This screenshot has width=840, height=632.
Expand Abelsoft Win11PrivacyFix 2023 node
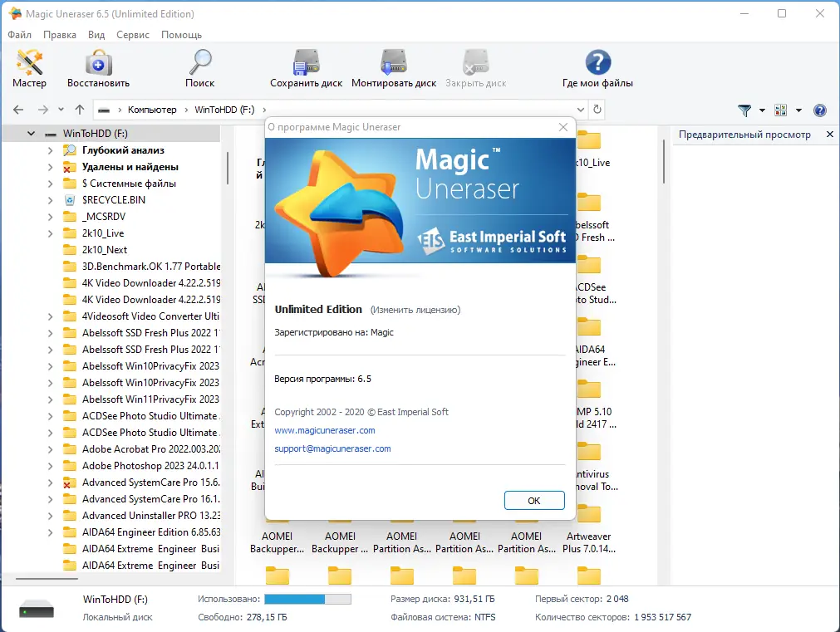click(x=50, y=399)
